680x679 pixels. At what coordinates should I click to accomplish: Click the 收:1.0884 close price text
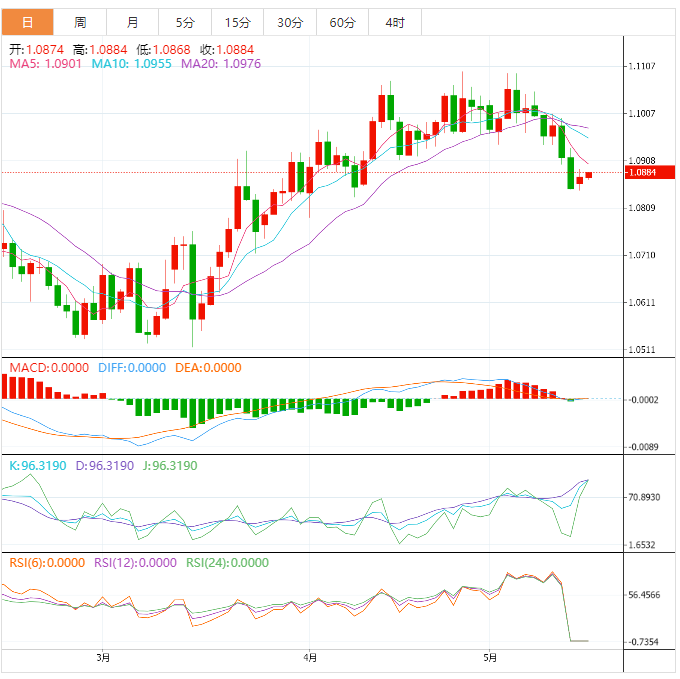click(226, 50)
